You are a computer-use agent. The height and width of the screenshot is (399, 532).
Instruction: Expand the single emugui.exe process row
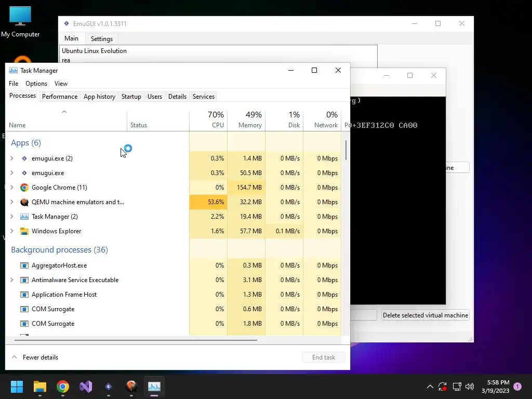tap(12, 173)
